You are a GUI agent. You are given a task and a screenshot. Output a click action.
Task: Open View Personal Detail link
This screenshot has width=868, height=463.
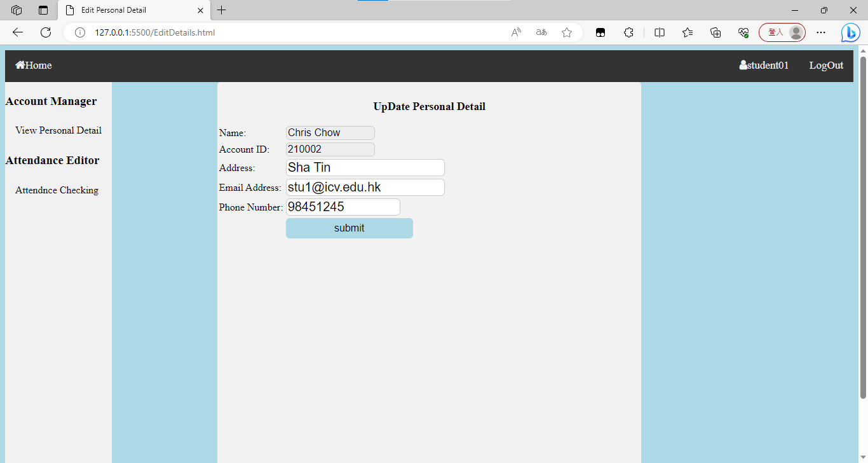coord(58,130)
